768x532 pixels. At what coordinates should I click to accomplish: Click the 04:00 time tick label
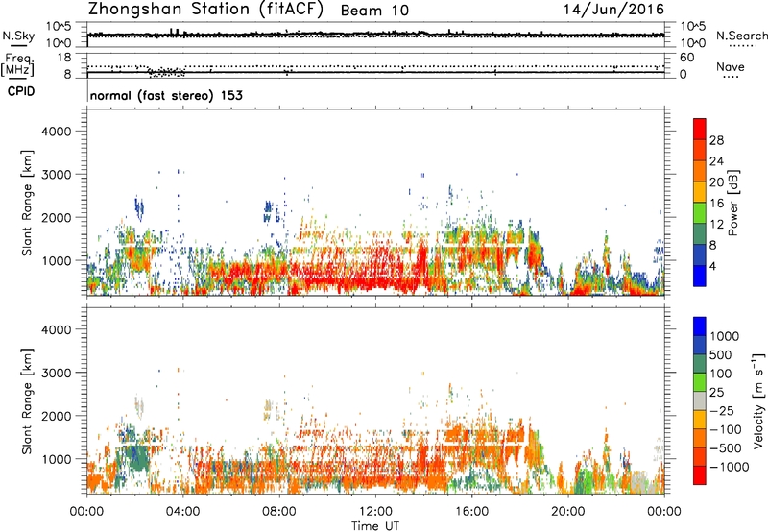point(182,512)
